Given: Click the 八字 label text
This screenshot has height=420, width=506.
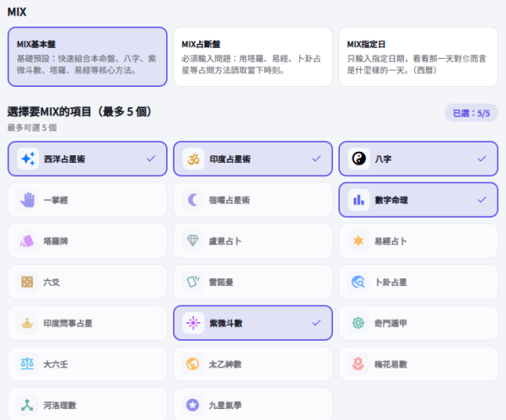Looking at the screenshot, I should (x=383, y=159).
